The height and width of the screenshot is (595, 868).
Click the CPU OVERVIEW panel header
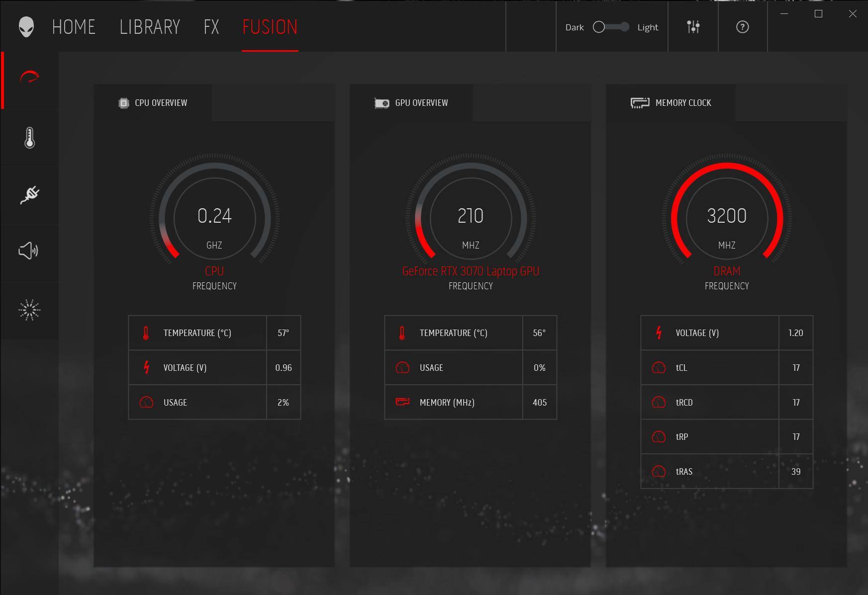click(x=153, y=103)
